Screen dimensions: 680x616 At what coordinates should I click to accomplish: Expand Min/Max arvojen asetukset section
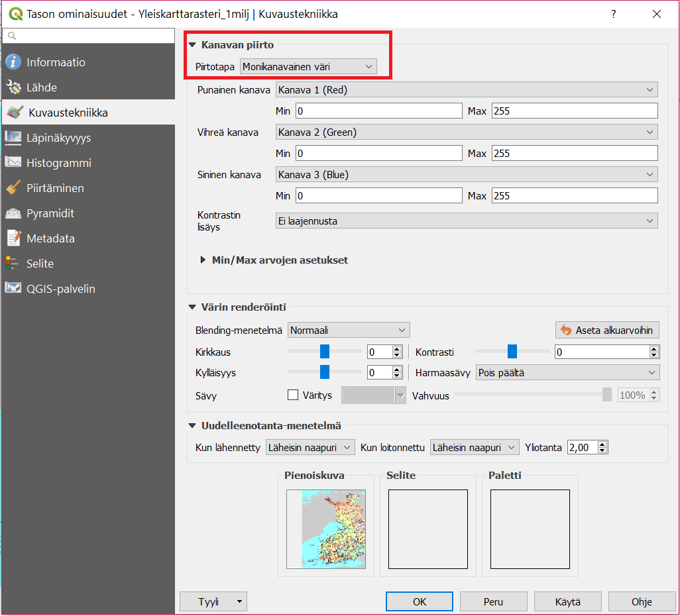pyautogui.click(x=203, y=260)
